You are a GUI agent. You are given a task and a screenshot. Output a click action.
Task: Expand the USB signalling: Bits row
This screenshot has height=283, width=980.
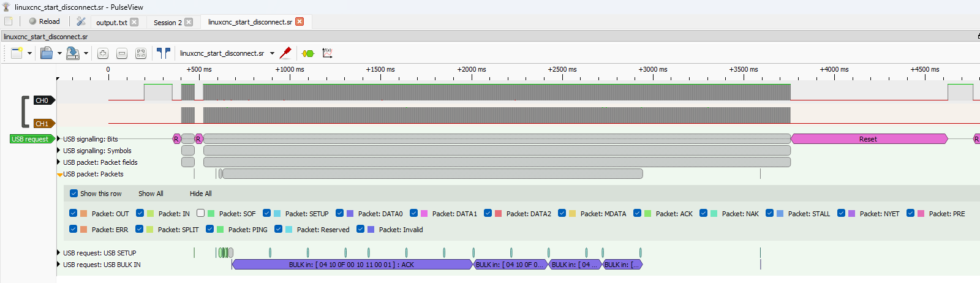click(x=59, y=139)
